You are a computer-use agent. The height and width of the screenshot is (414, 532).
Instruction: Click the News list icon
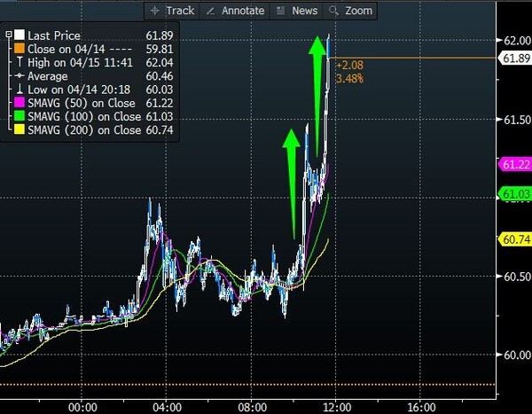pyautogui.click(x=281, y=11)
